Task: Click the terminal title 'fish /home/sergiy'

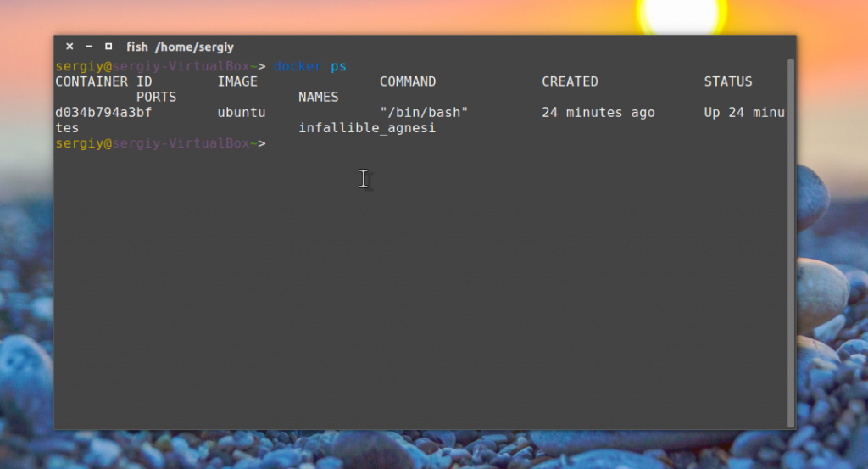Action: coord(180,47)
